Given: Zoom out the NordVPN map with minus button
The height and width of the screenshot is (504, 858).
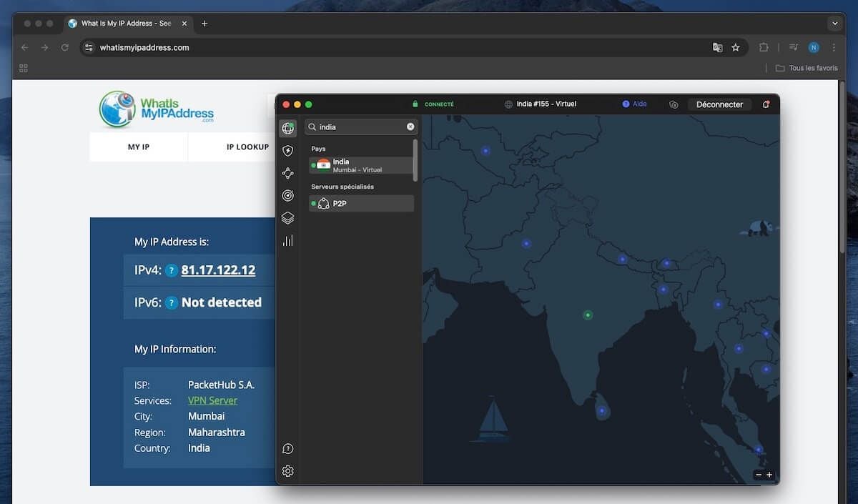Looking at the screenshot, I should [x=759, y=475].
